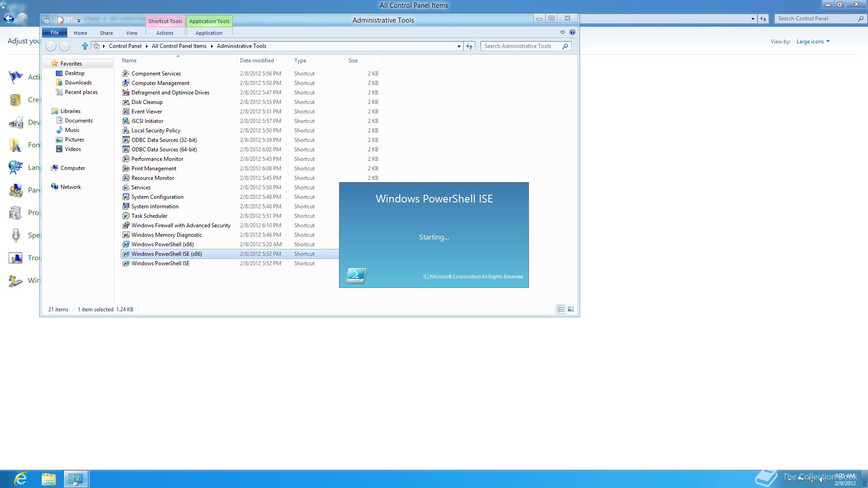Open the View by Large icons dropdown
Image resolution: width=868 pixels, height=488 pixels.
[x=813, y=42]
